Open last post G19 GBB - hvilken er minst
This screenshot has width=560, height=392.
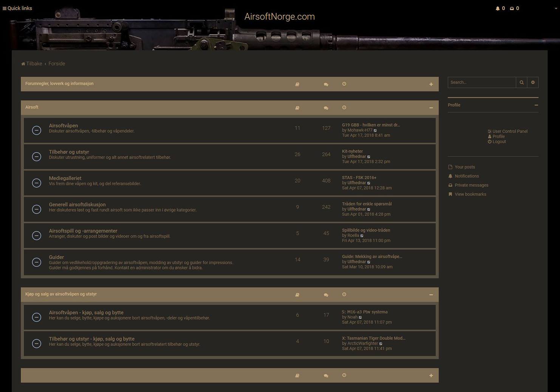[x=371, y=125]
